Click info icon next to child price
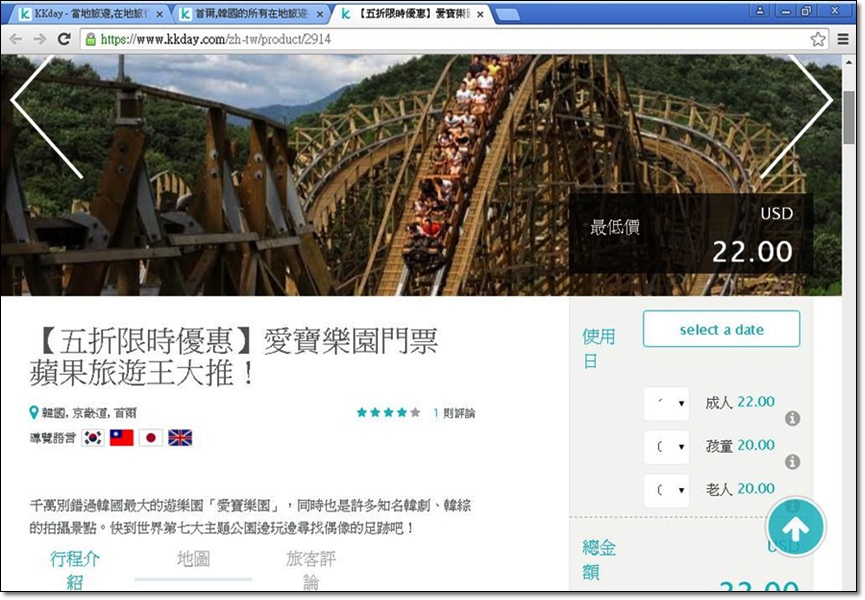This screenshot has width=865, height=600. (792, 462)
